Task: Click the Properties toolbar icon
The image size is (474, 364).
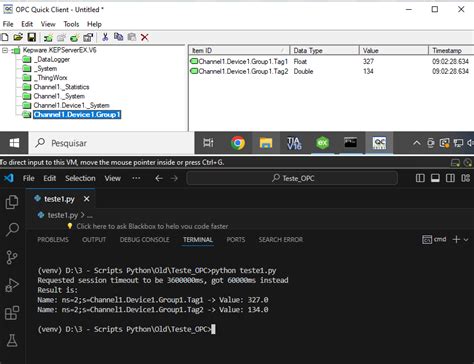Action: (x=88, y=37)
